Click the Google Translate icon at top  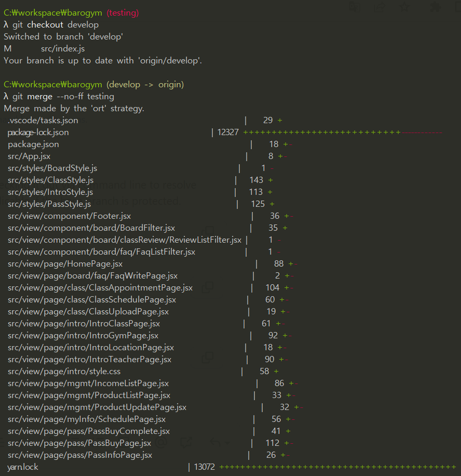(x=355, y=7)
